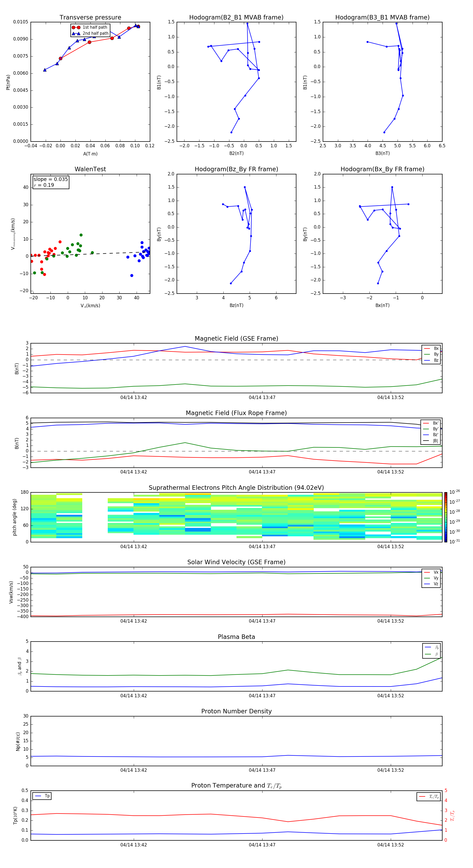473x868 pixels.
Task: Select '|B|' in the flux rope legend
Action: click(x=431, y=441)
